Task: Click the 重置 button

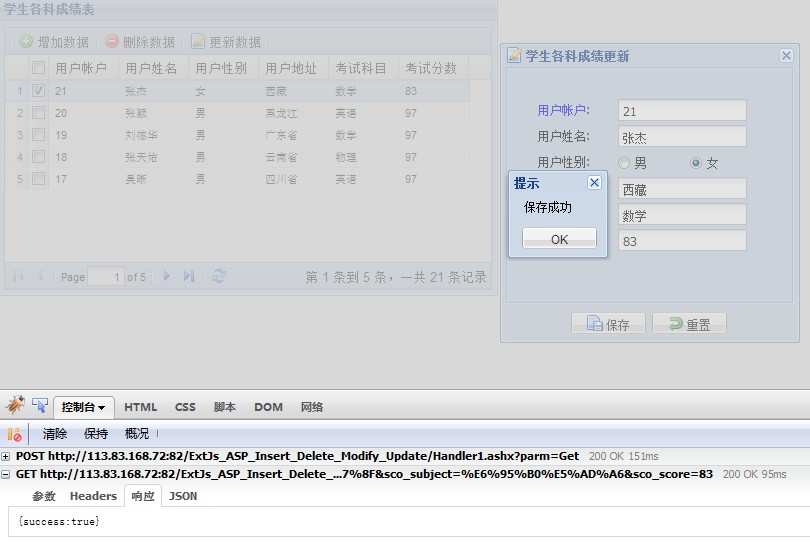Action: pyautogui.click(x=689, y=324)
